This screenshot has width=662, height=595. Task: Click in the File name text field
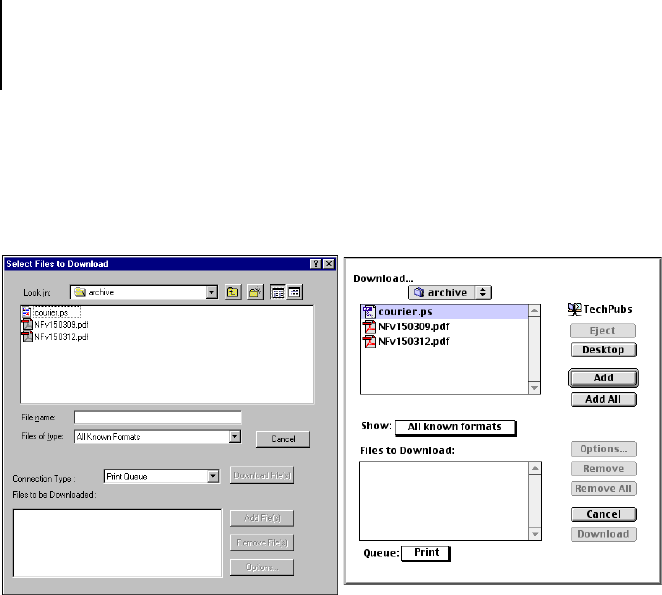click(x=158, y=417)
